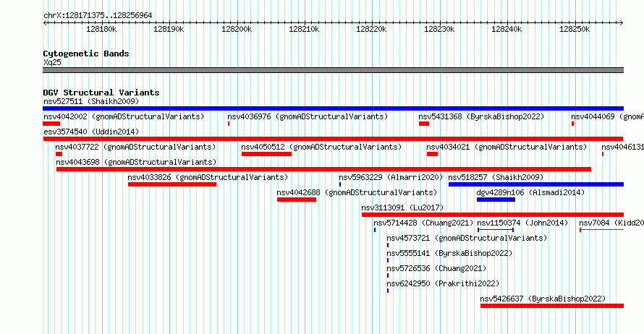Open the nsv4046131 variant label
Viewport: 644px width, 334px height.
[x=622, y=147]
